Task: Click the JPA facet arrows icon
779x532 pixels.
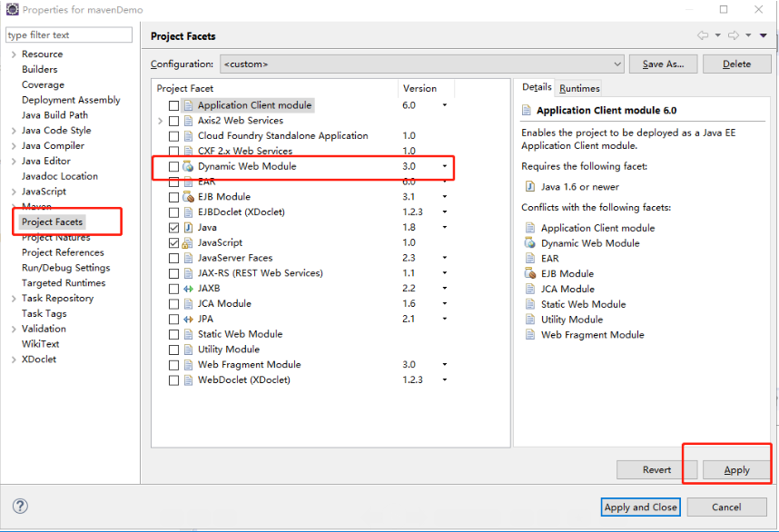Action: [x=188, y=319]
